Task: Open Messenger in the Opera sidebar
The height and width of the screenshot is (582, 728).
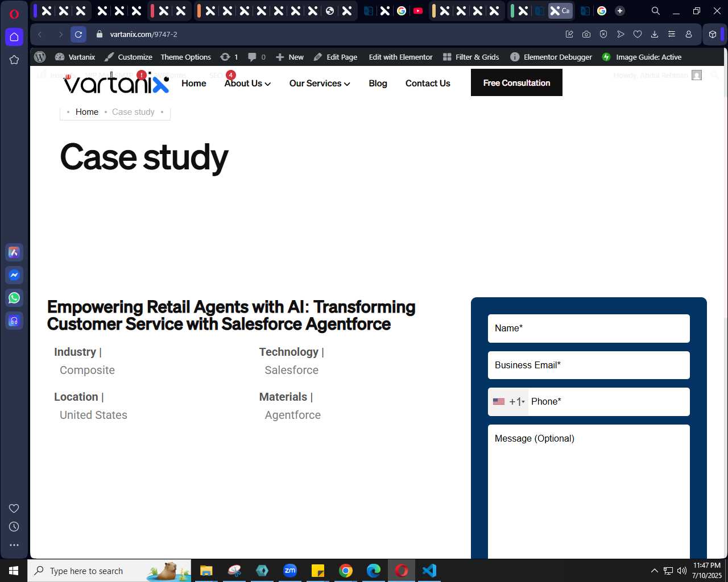Action: 14,275
